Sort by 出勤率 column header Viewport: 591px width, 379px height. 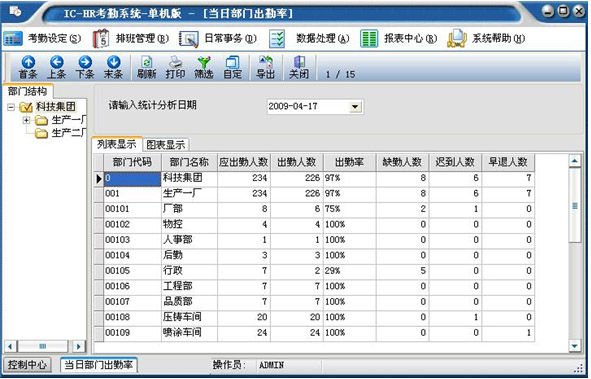pyautogui.click(x=349, y=162)
